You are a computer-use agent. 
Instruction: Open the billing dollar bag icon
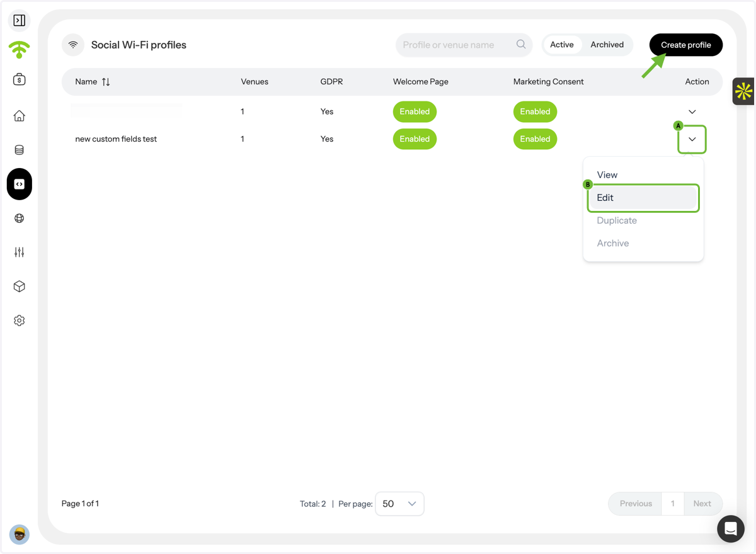(x=20, y=79)
